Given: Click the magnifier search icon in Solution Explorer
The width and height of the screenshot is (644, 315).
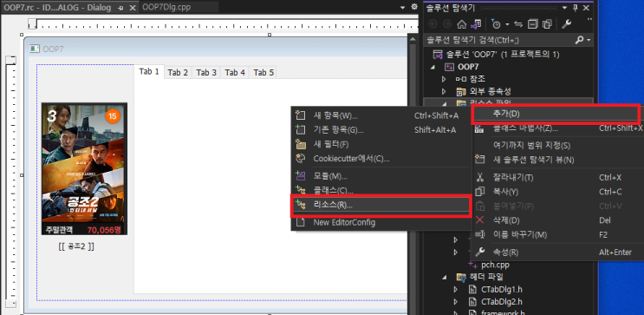Looking at the screenshot, I should point(580,40).
